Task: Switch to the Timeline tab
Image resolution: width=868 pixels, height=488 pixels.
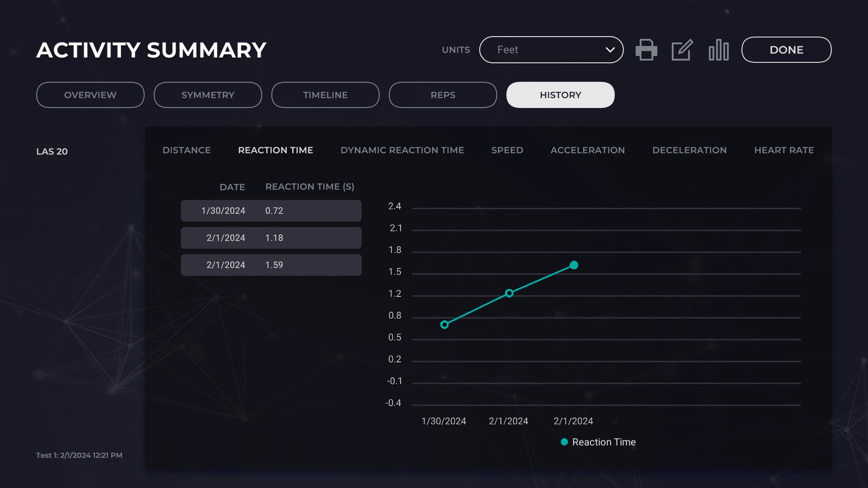Action: (x=325, y=95)
